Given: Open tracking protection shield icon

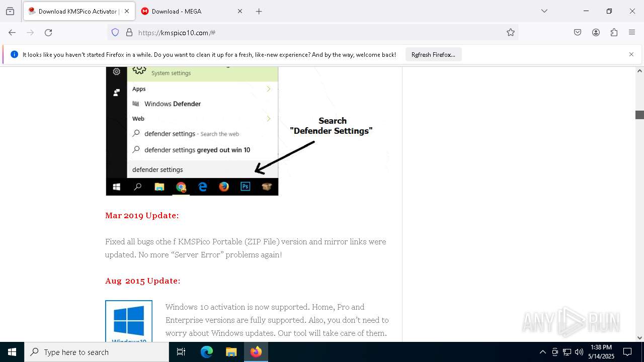Looking at the screenshot, I should pos(115,32).
